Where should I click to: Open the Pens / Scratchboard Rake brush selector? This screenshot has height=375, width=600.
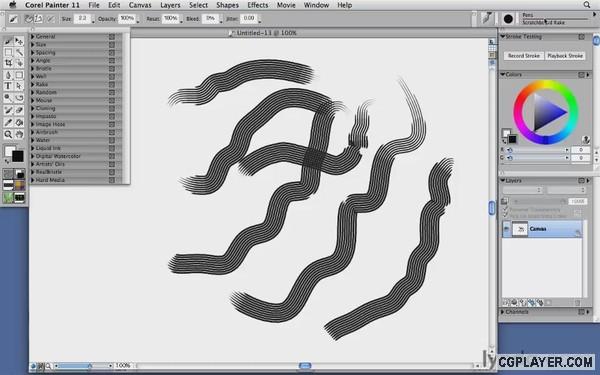point(556,18)
